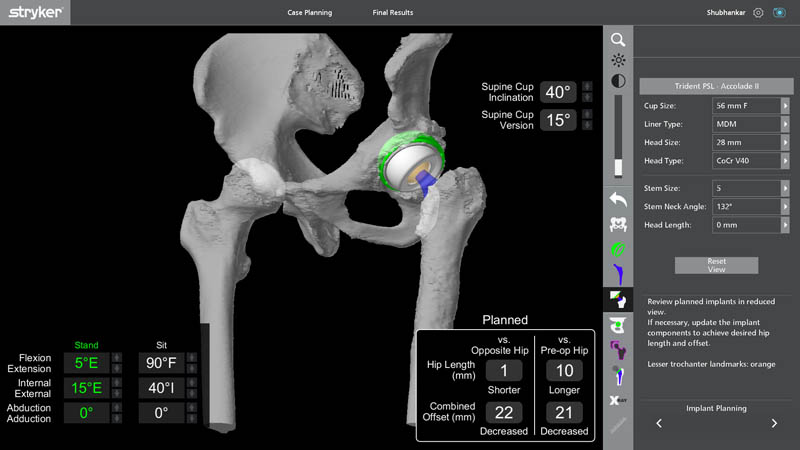The height and width of the screenshot is (450, 800).
Task: Select the Sit posture column header
Action: [x=161, y=345]
